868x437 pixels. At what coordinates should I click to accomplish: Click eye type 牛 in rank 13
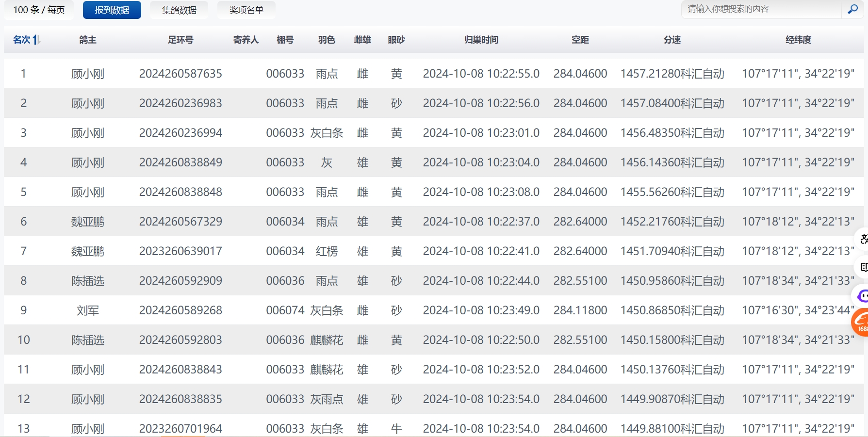(396, 429)
